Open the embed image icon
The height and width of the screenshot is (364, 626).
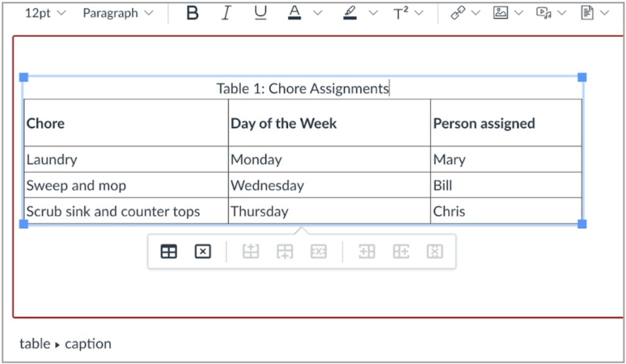pos(501,13)
